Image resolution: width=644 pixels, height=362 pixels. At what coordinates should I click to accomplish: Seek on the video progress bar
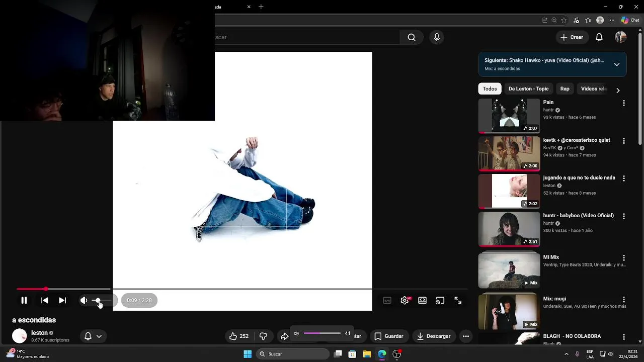243,289
